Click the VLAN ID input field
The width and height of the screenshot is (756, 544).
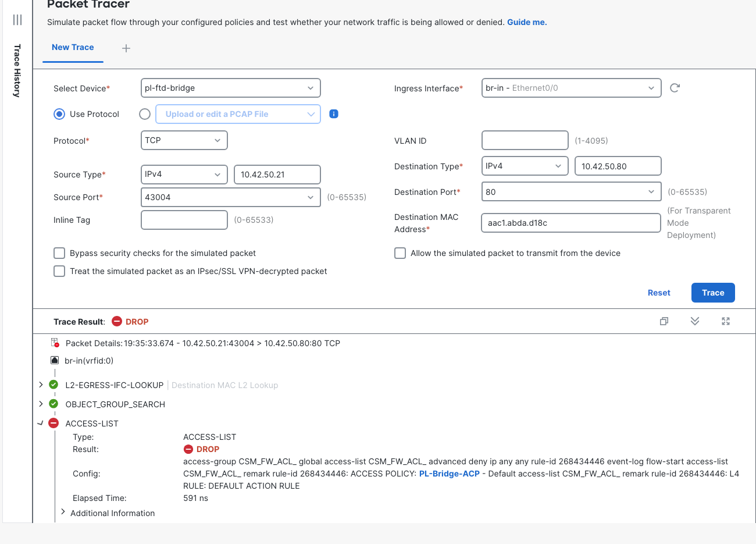click(x=525, y=140)
